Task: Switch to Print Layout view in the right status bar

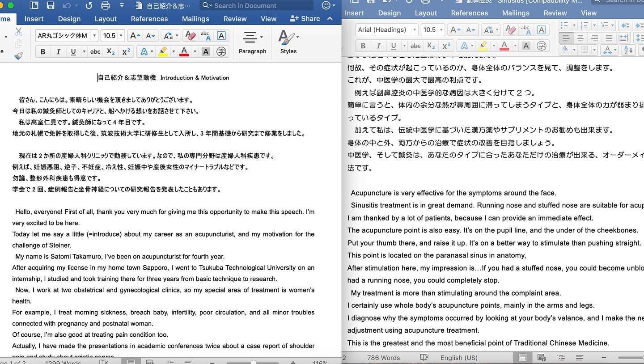Action: coord(522,358)
